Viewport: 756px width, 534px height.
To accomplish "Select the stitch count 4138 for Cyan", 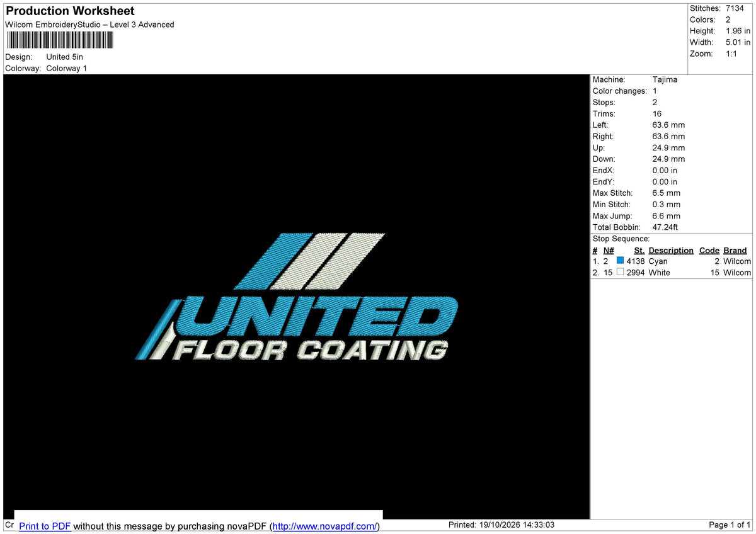I will [636, 261].
